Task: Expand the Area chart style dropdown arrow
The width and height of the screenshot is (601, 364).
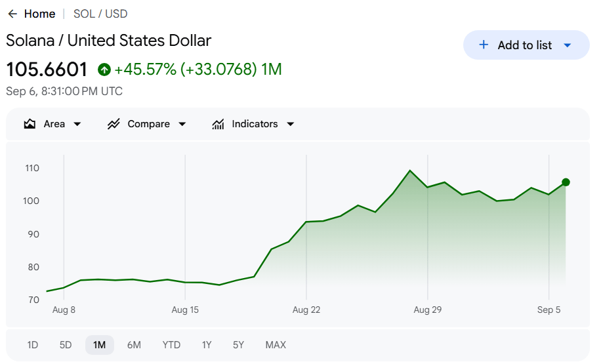Action: pos(77,124)
